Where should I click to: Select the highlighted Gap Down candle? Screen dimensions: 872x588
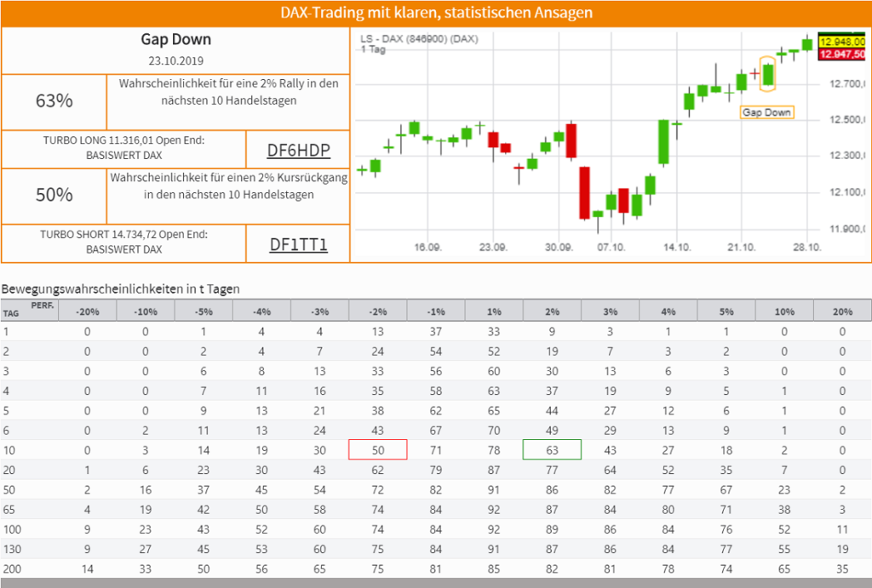(768, 74)
